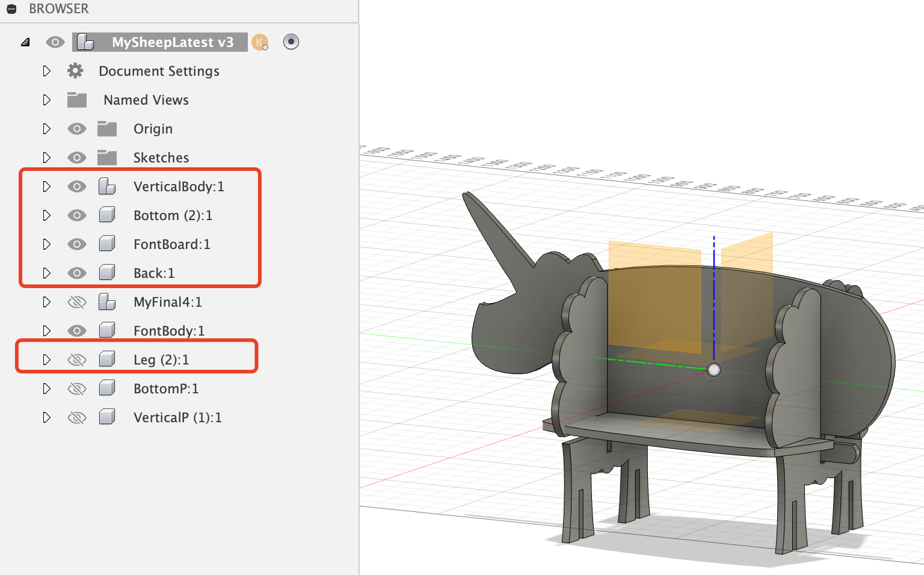
Task: Select Named Views label
Action: [146, 100]
